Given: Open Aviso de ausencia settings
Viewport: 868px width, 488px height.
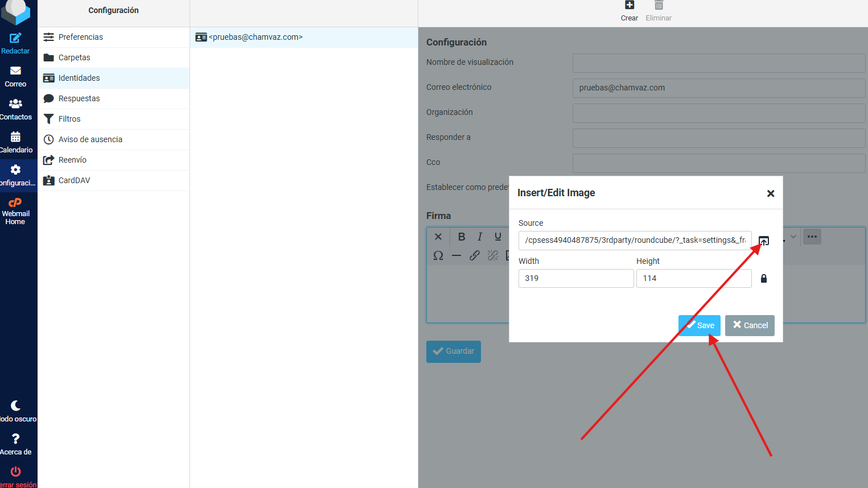Looking at the screenshot, I should click(90, 139).
